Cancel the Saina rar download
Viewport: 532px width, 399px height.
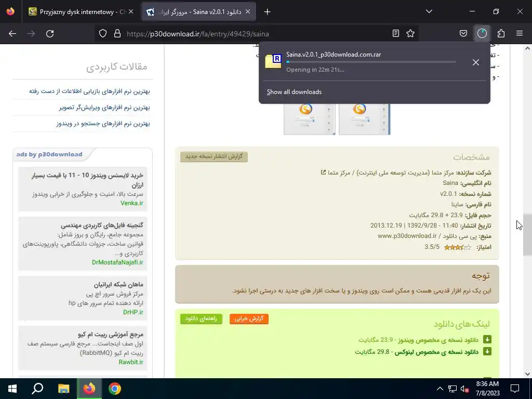click(x=476, y=62)
